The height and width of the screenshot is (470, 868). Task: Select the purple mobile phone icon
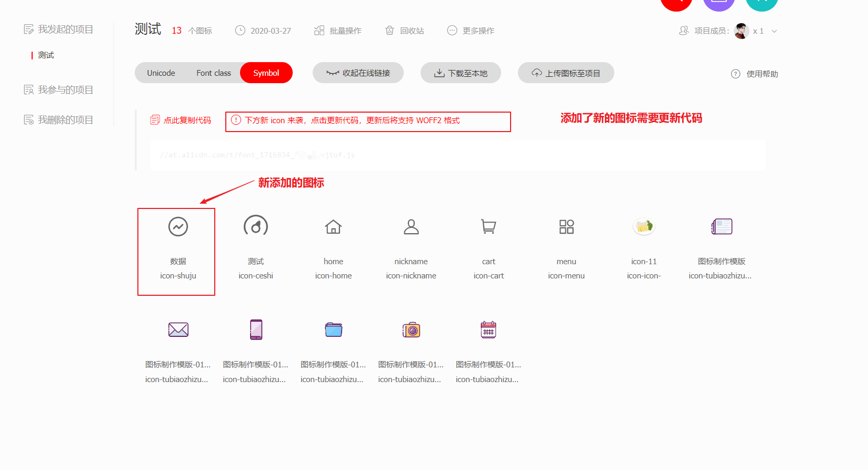coord(256,330)
